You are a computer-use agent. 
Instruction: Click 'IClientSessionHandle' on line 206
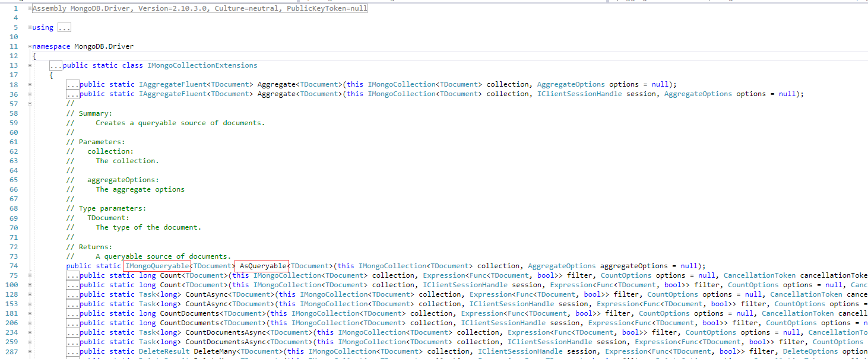pyautogui.click(x=503, y=323)
